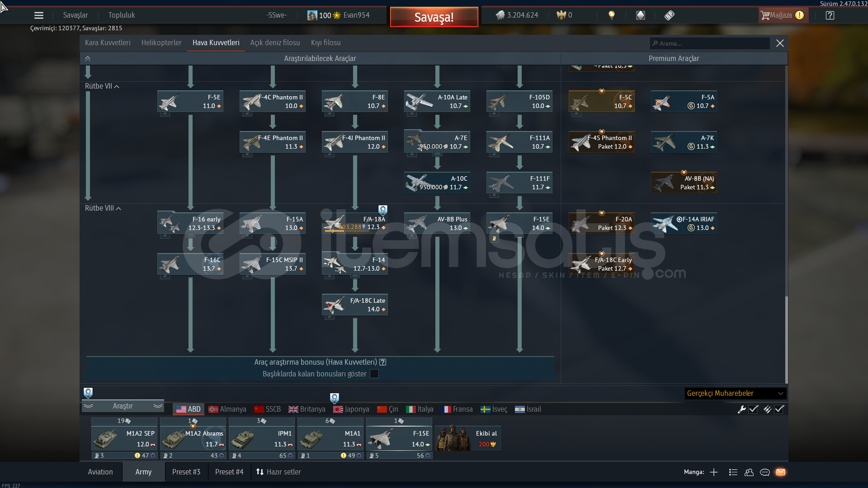Open the chat bubble icon
This screenshot has height=488, width=868.
click(x=765, y=472)
